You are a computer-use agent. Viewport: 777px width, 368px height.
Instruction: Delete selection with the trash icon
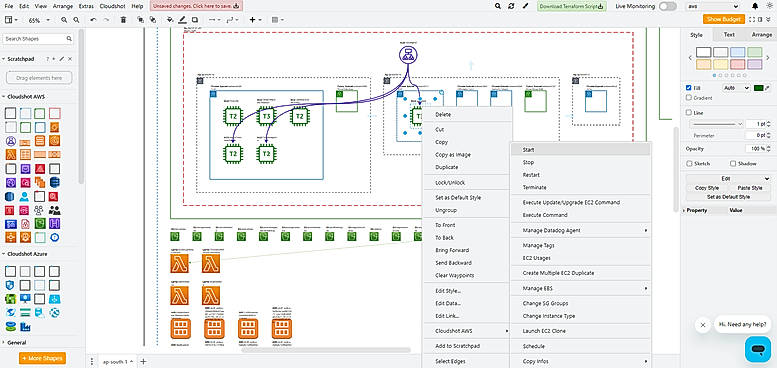coord(123,20)
